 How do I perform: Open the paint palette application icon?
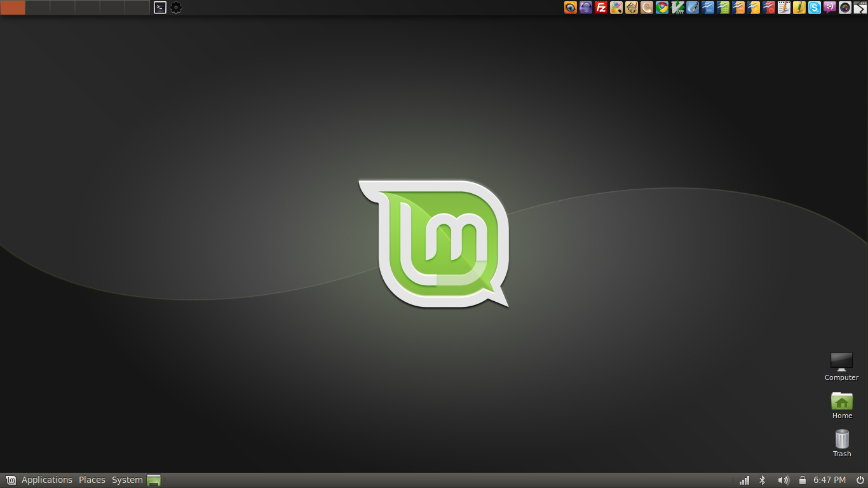(x=616, y=8)
